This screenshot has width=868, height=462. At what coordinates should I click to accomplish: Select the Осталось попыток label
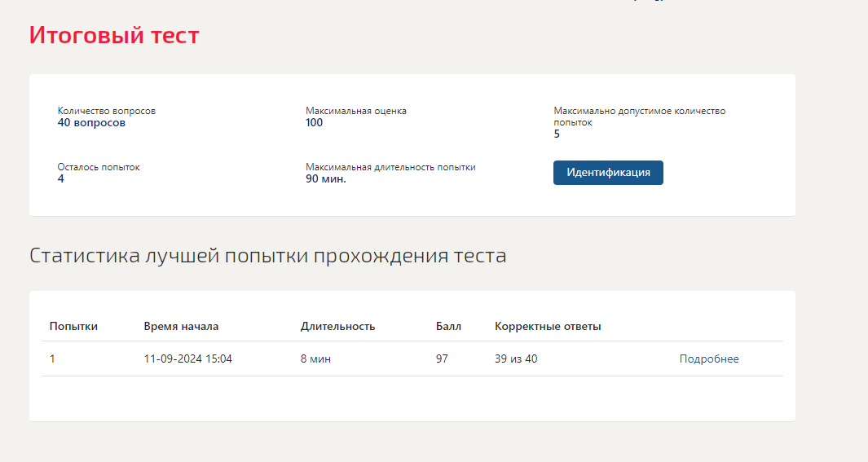point(99,167)
